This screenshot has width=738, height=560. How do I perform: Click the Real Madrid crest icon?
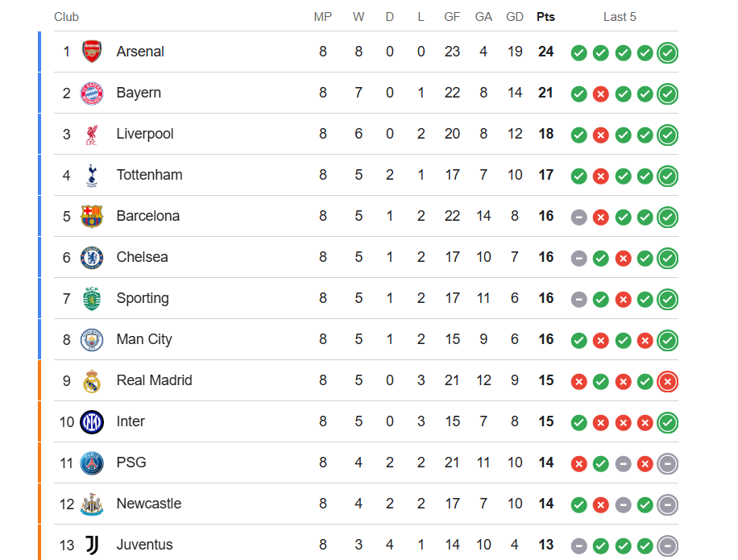pos(92,381)
